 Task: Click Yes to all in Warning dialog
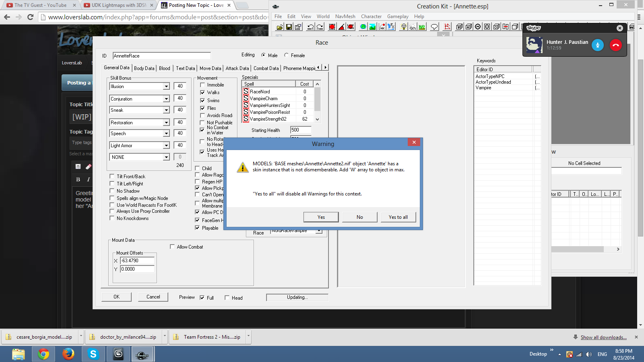pos(398,217)
